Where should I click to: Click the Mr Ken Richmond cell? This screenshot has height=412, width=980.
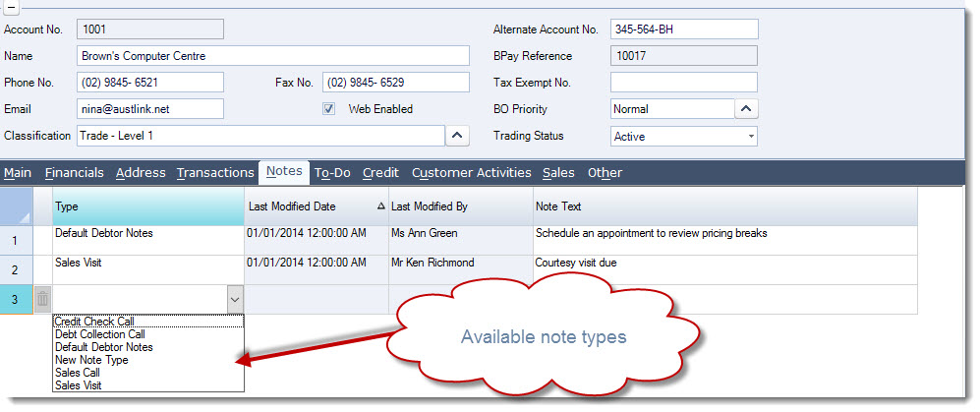click(x=461, y=270)
